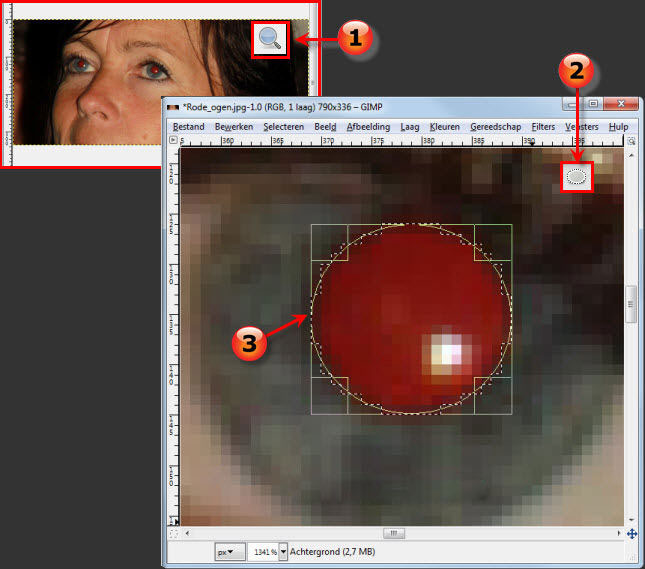645x569 pixels.
Task: Click the Achtergrond (2,7 MB) status text
Action: [x=332, y=552]
